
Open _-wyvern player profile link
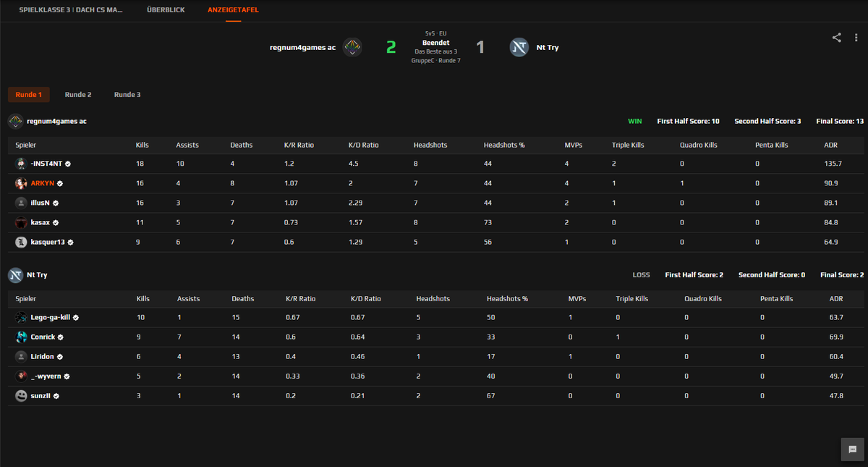46,377
